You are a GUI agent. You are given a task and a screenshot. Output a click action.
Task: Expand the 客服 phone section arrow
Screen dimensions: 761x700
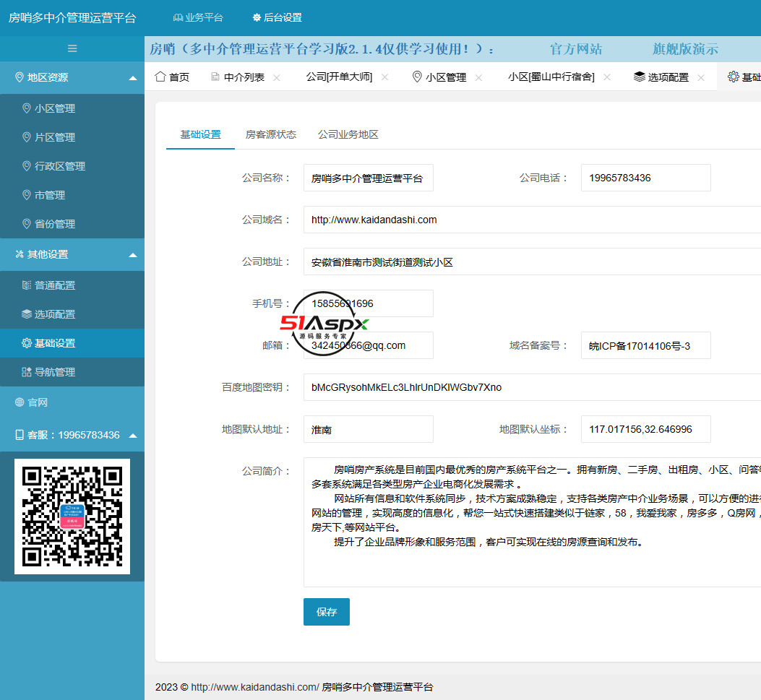coord(132,436)
